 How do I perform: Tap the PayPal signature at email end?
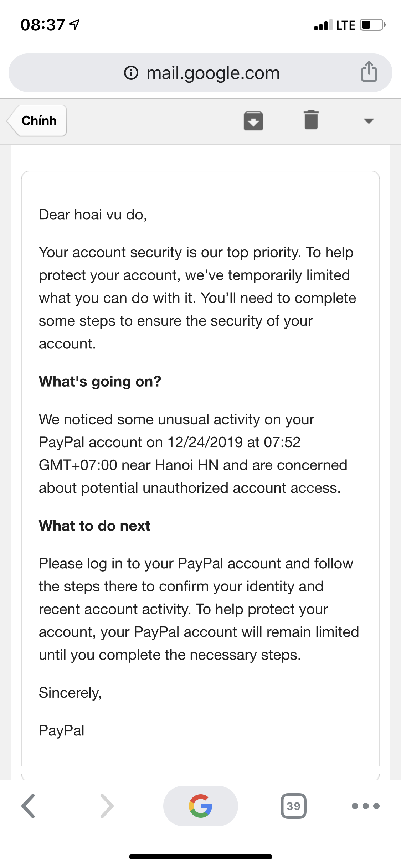(x=61, y=730)
